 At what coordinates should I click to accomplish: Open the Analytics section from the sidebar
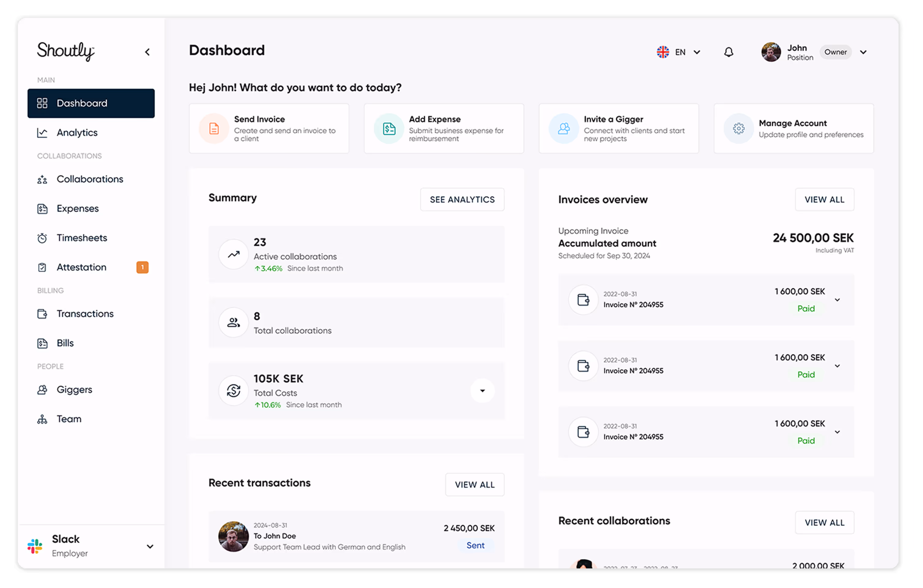click(77, 133)
